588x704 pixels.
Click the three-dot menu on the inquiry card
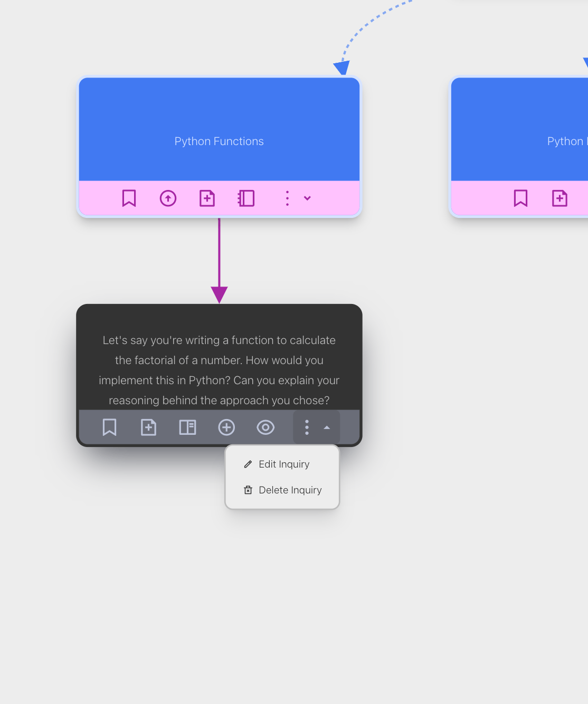click(307, 427)
